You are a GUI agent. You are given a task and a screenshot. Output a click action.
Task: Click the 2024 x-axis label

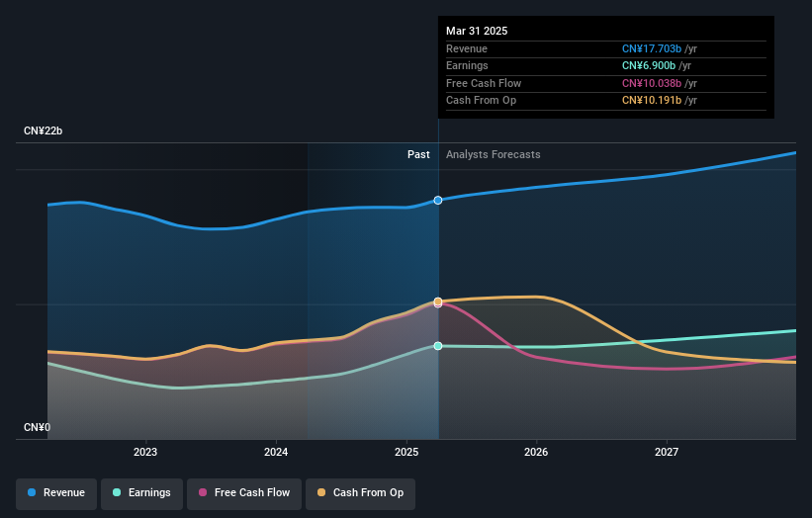(276, 452)
